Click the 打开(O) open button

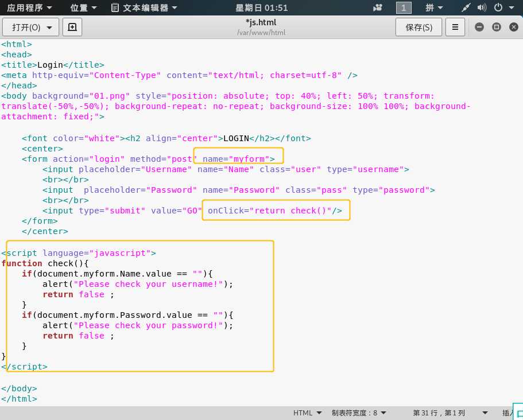[26, 27]
